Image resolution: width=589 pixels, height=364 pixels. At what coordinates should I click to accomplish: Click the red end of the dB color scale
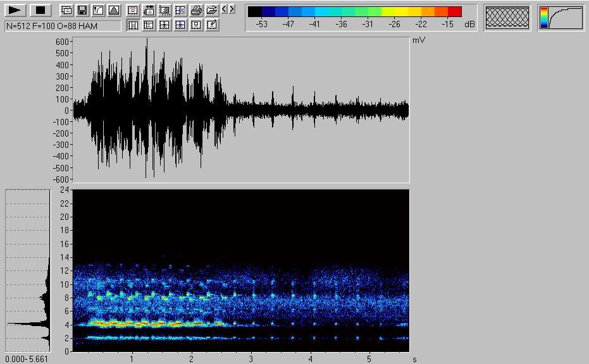point(455,11)
